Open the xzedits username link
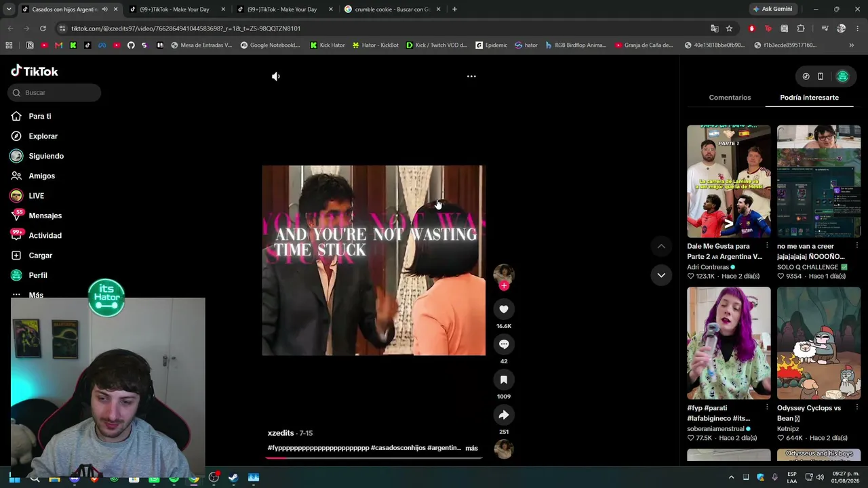The width and height of the screenshot is (868, 488). 281,433
